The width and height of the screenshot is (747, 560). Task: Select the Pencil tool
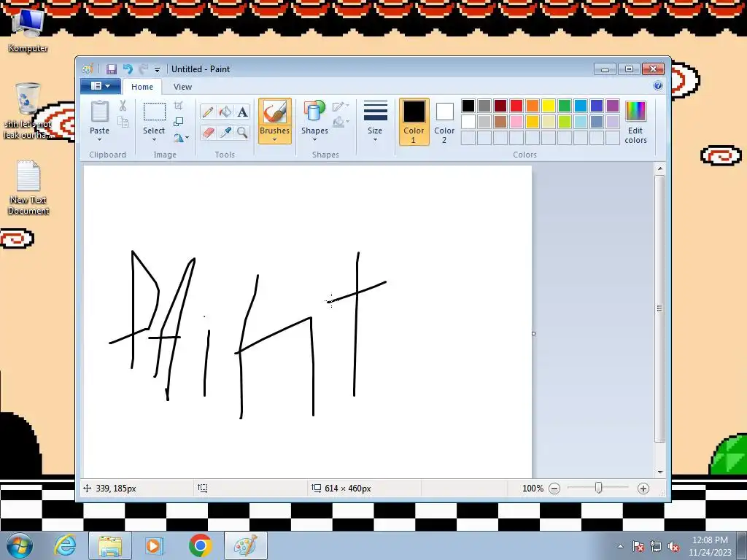pyautogui.click(x=208, y=112)
